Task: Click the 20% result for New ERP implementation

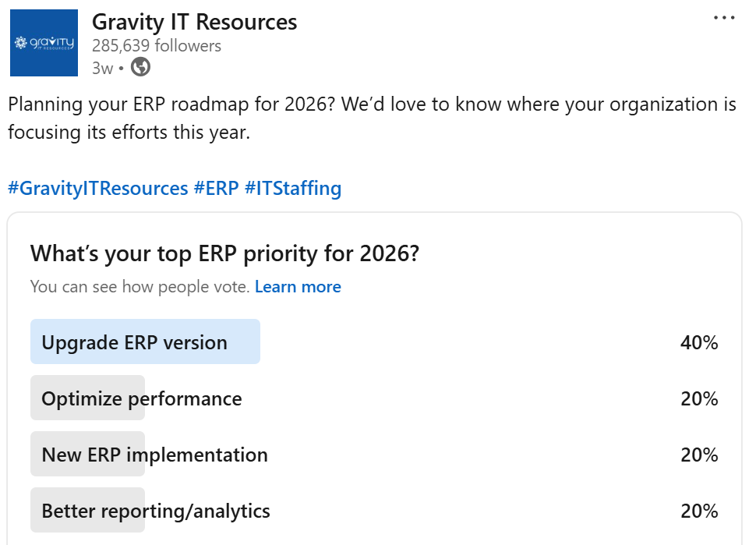Action: (698, 455)
